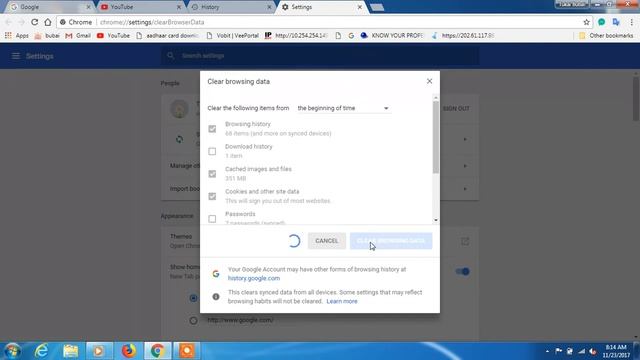This screenshot has width=640, height=360.
Task: Uncheck the Browsing history checkbox
Action: pyautogui.click(x=212, y=129)
